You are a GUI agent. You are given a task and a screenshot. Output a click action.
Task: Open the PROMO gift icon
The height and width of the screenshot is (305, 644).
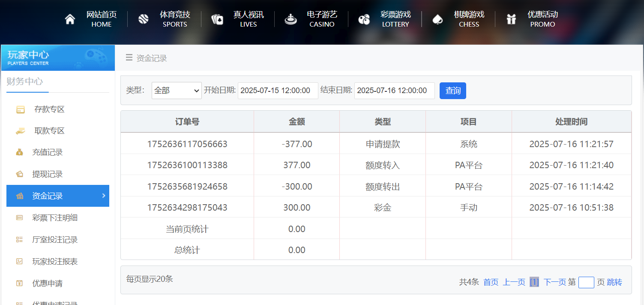(511, 18)
